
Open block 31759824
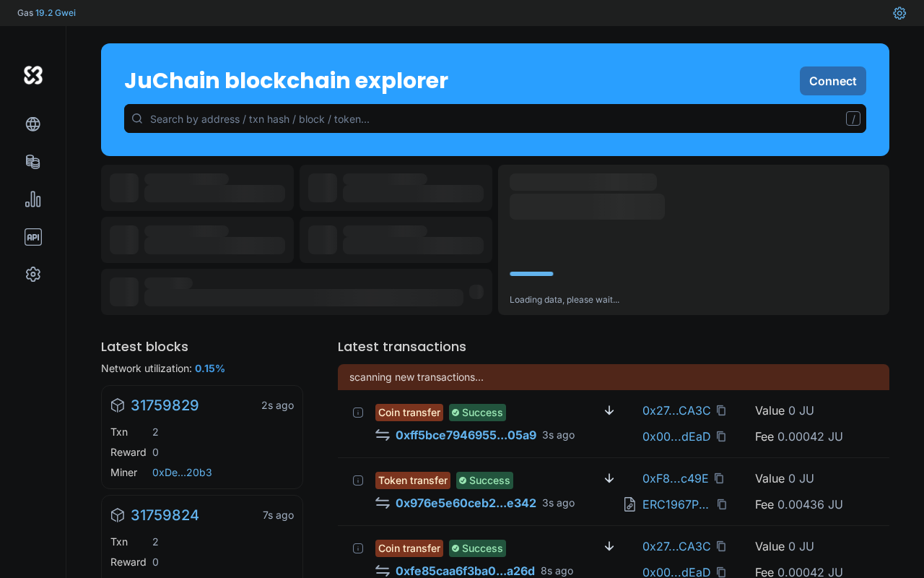pos(165,515)
